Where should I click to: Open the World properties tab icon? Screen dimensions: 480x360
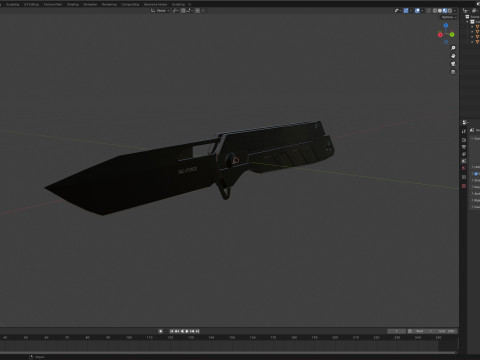coord(464,168)
